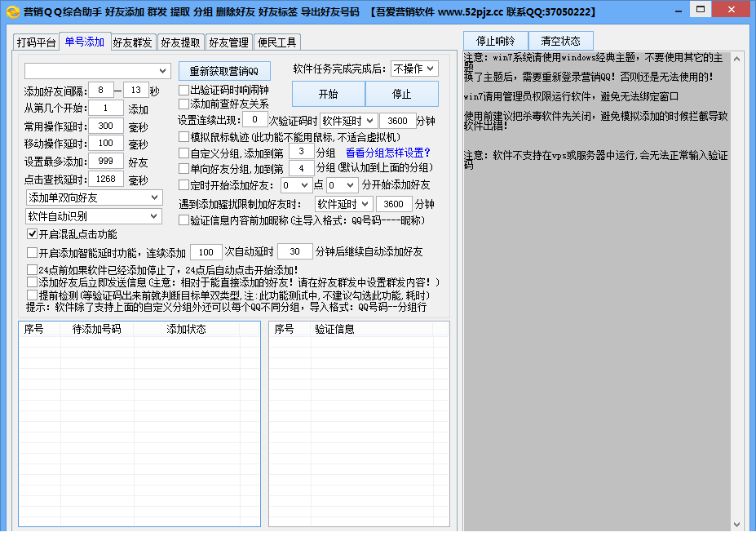Click the 连续添加 count field with 100
This screenshot has height=550, width=756.
(x=206, y=252)
